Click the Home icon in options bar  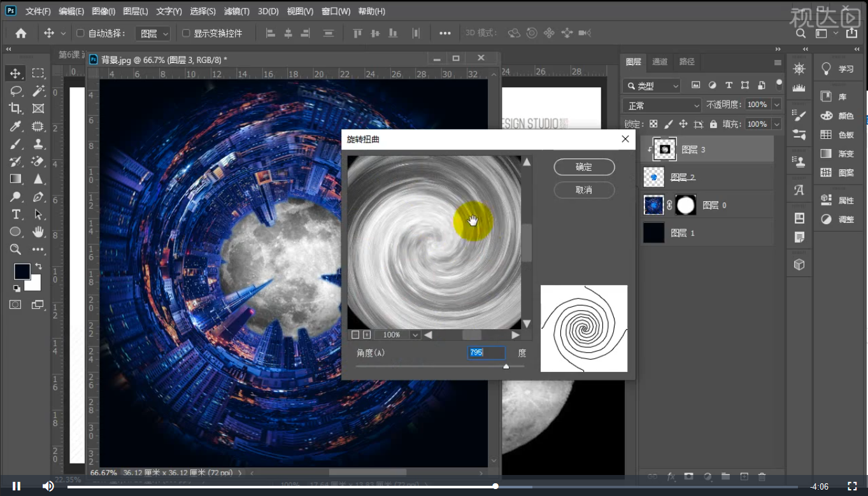(21, 33)
